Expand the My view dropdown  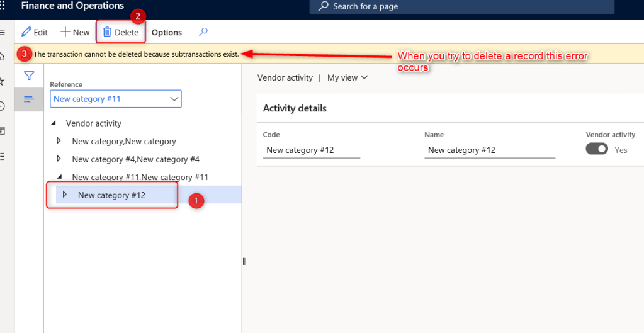tap(347, 78)
